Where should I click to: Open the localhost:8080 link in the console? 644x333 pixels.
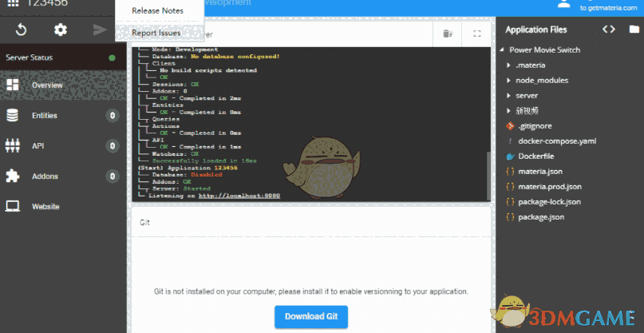239,196
